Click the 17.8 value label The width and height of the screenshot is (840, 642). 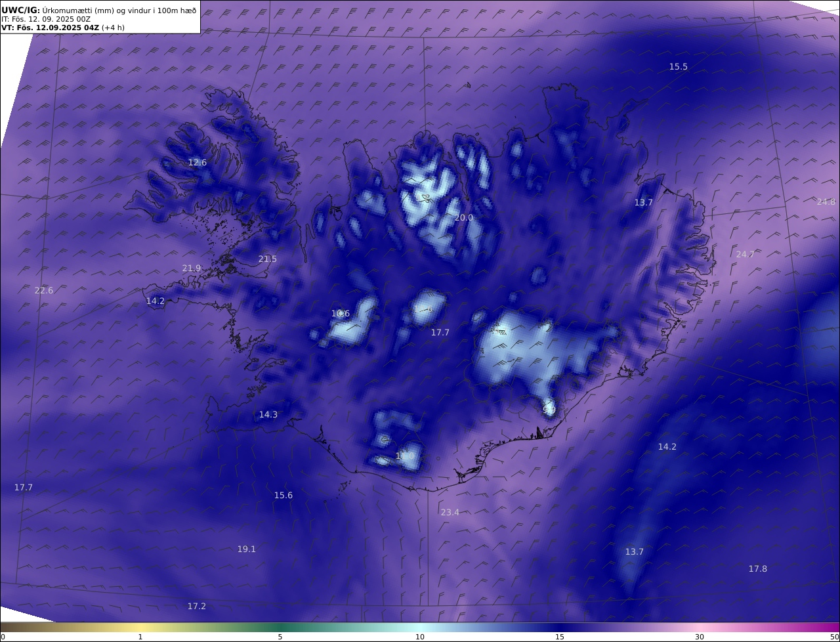click(757, 569)
